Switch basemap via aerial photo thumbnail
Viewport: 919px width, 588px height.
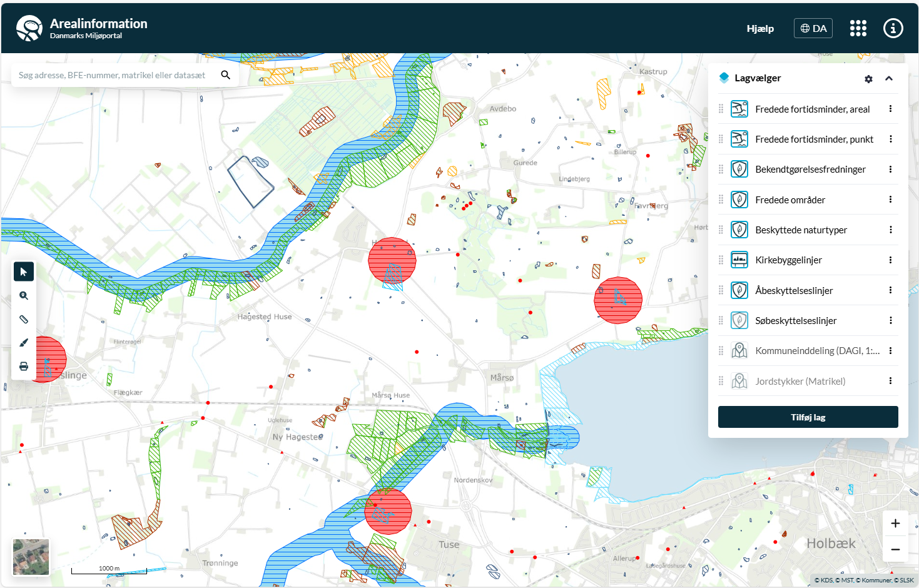point(31,557)
